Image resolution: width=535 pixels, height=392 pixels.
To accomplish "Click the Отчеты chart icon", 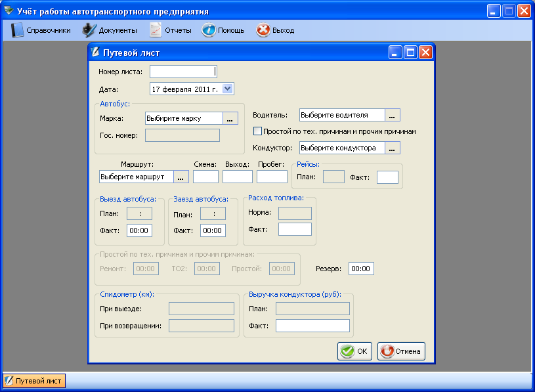I will click(x=156, y=30).
